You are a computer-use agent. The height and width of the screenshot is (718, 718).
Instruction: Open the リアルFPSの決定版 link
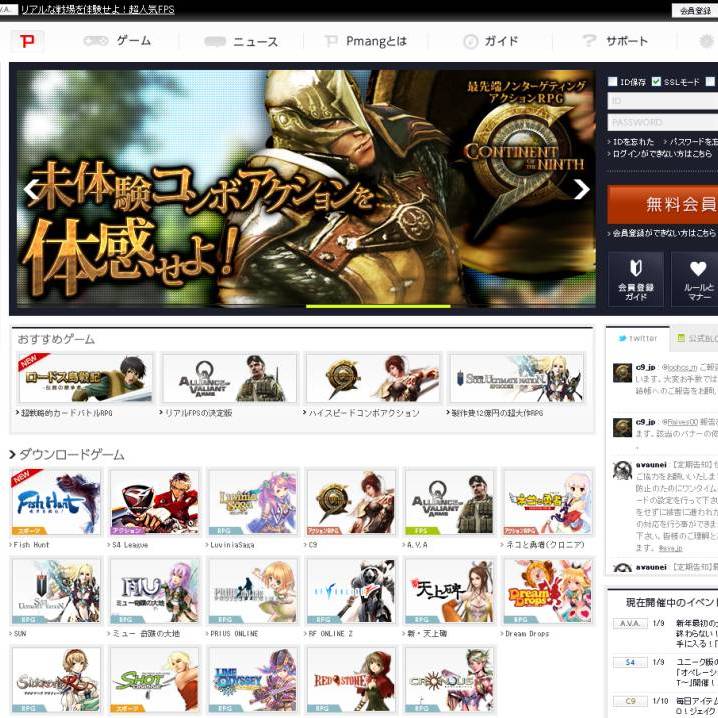pos(198,413)
